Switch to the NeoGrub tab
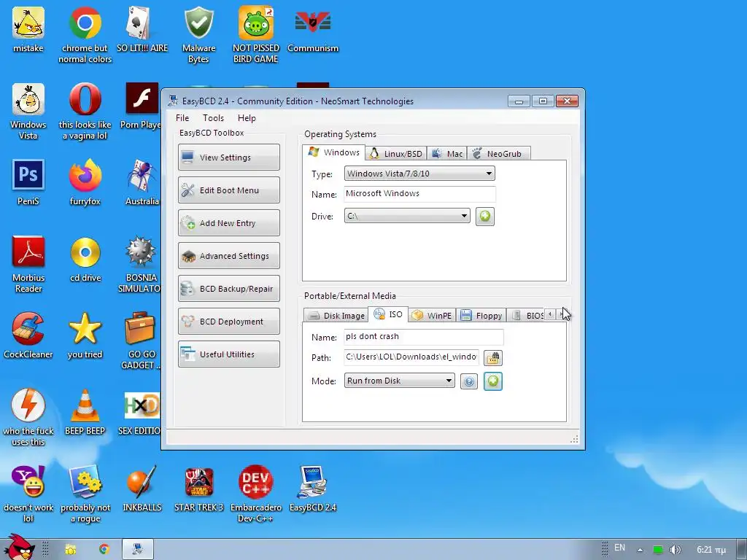Screen dimensions: 747x560 [x=498, y=153]
